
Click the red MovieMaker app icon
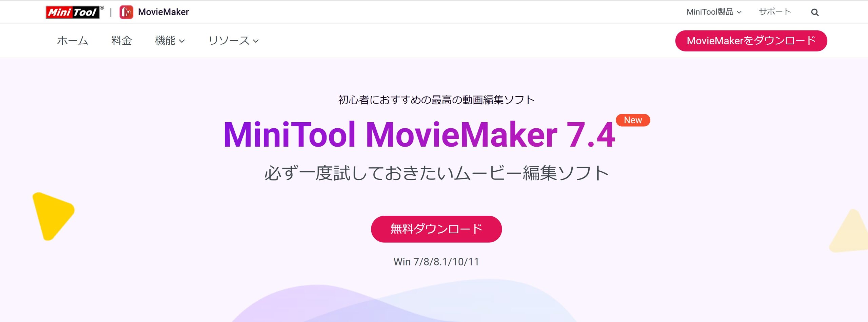pyautogui.click(x=126, y=12)
